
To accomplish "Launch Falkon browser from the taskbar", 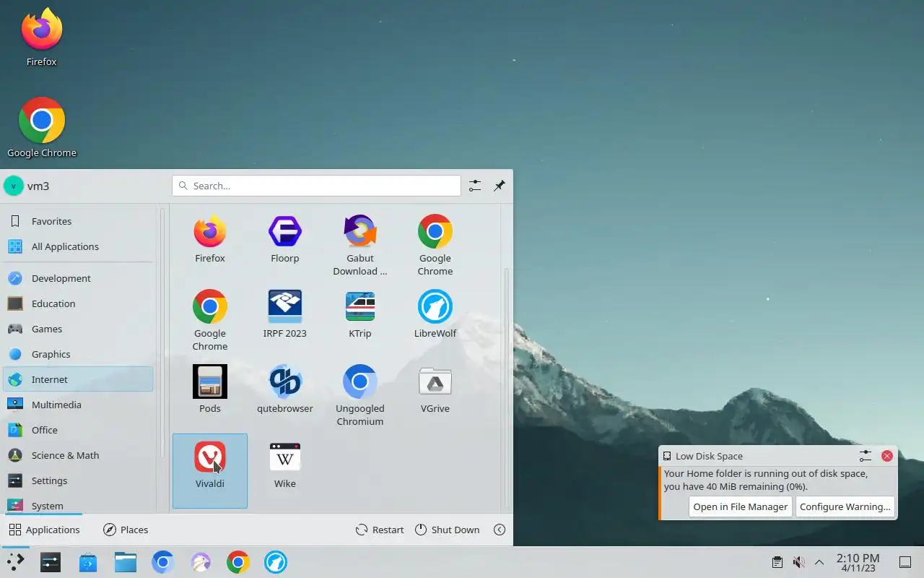I will [x=201, y=561].
